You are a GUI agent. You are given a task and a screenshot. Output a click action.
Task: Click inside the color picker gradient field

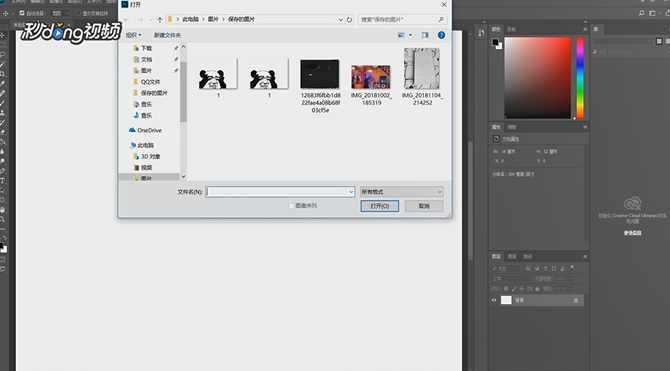(x=538, y=78)
